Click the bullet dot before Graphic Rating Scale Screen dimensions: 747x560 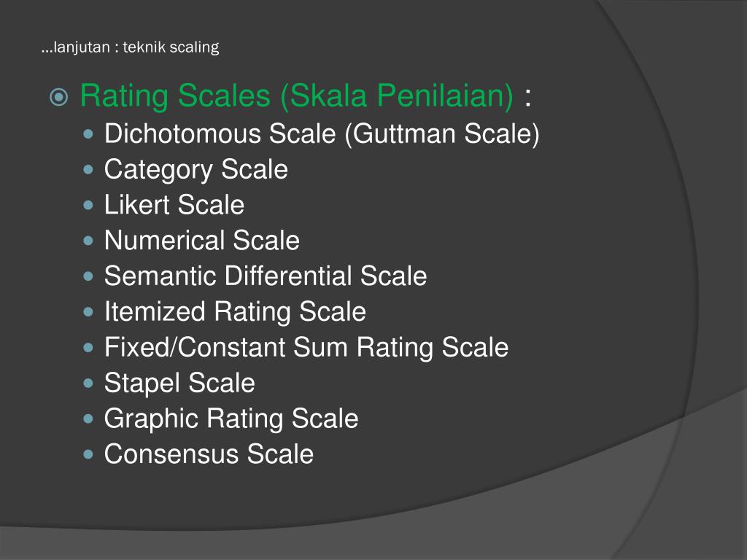click(x=88, y=419)
